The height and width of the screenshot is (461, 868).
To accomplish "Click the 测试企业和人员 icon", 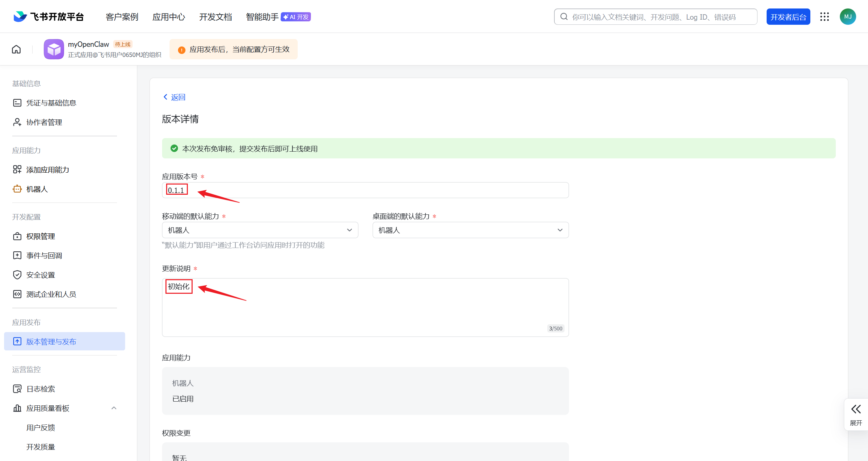I will [x=17, y=294].
